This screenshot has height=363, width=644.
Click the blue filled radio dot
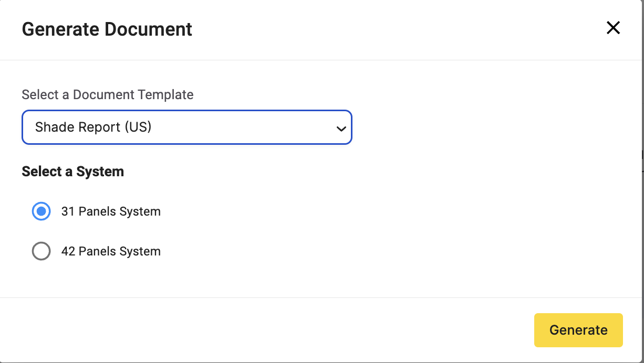(41, 211)
